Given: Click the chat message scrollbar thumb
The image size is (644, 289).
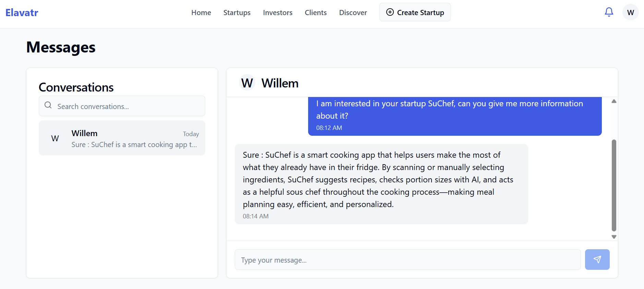Looking at the screenshot, I should pyautogui.click(x=614, y=185).
